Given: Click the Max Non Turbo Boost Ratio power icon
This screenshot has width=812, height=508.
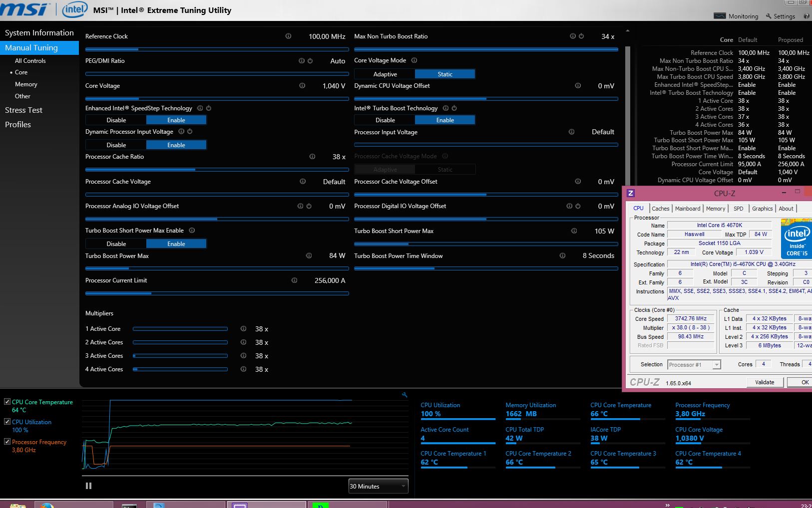Looking at the screenshot, I should pos(581,36).
